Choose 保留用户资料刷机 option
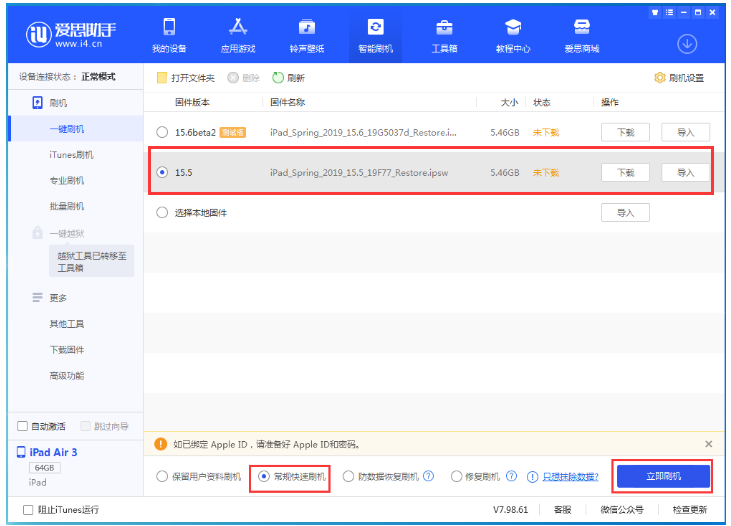This screenshot has height=526, width=731. coord(162,477)
